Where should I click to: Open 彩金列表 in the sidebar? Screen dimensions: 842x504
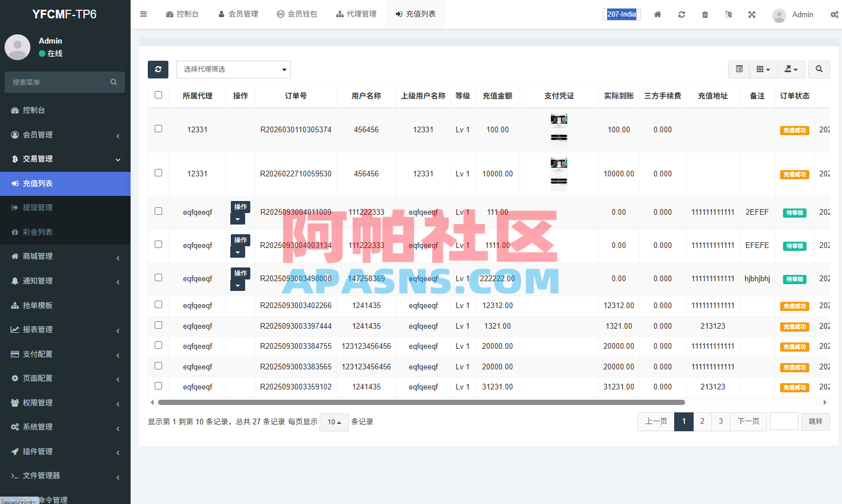pyautogui.click(x=65, y=232)
